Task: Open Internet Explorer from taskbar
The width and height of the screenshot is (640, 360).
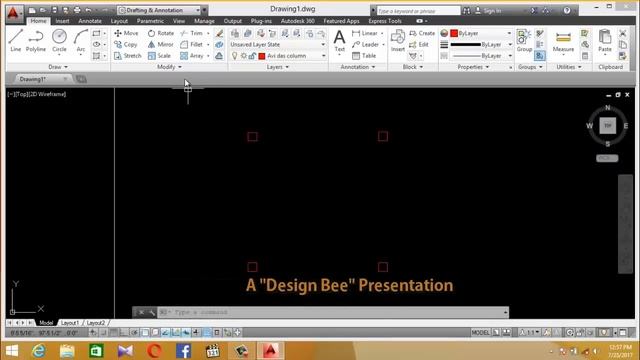Action: (39, 351)
